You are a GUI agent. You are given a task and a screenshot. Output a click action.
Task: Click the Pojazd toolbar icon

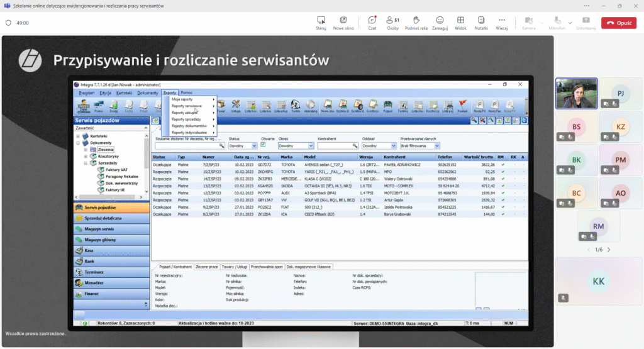point(387,106)
